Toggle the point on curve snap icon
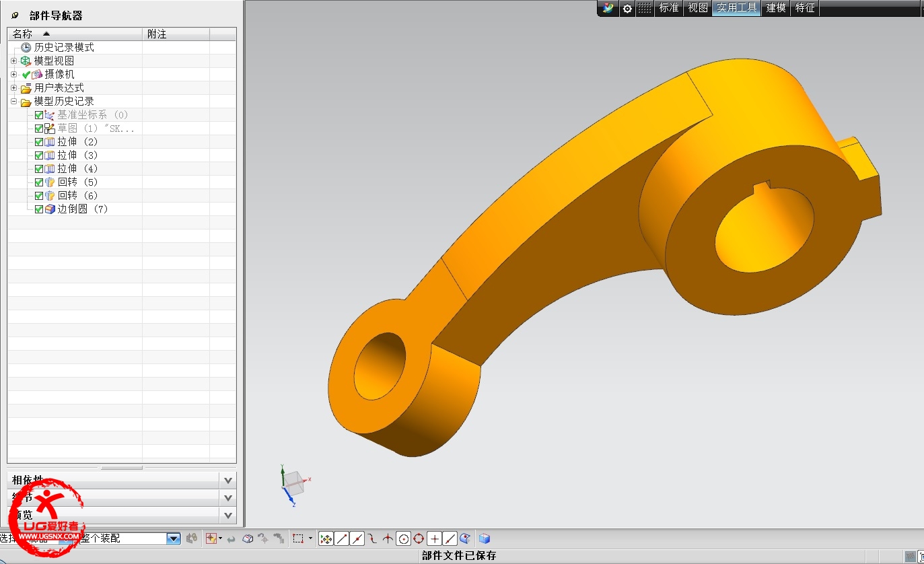 [450, 538]
